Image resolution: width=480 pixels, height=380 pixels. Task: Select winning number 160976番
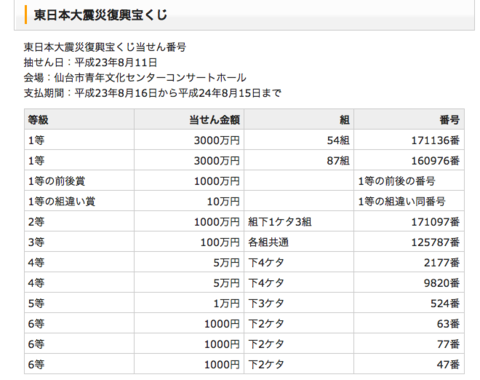point(435,161)
